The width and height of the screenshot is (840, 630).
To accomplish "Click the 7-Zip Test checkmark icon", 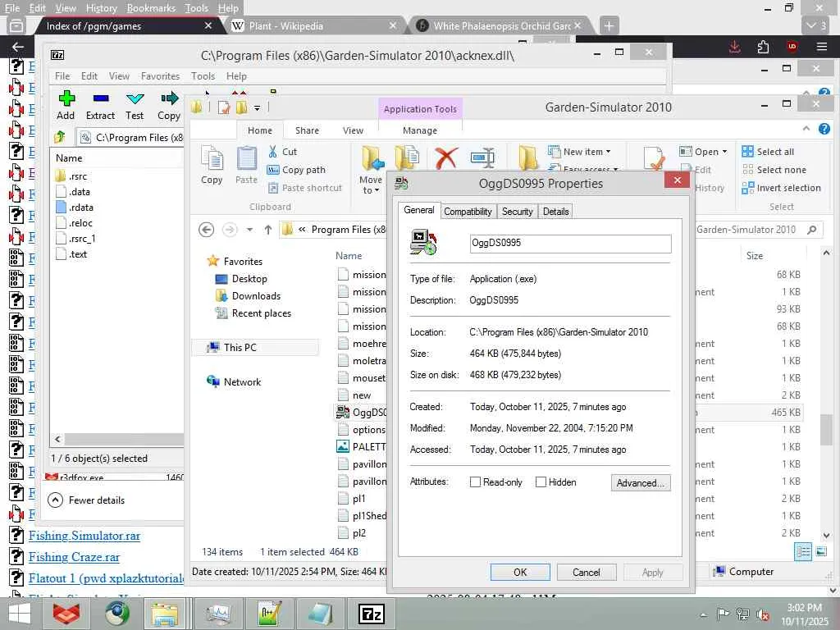I will 135,98.
